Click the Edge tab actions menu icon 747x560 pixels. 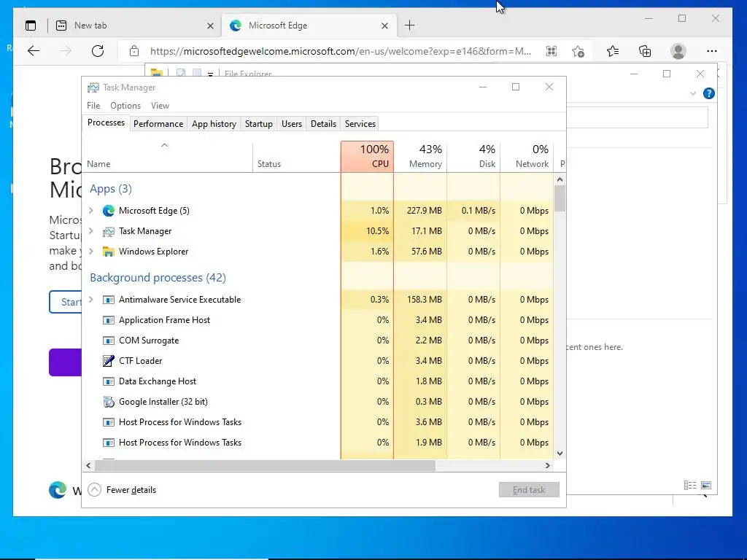(x=31, y=26)
